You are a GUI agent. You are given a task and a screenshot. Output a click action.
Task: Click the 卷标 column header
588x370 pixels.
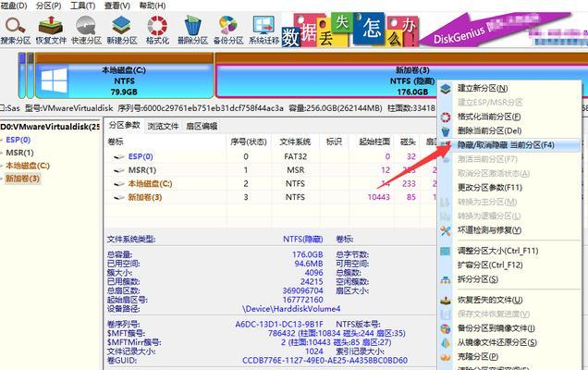(116, 142)
